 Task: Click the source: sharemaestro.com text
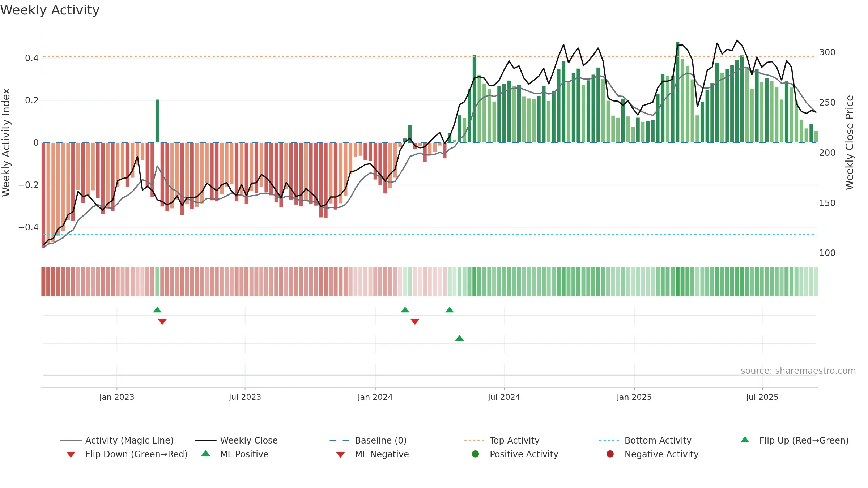pos(798,371)
